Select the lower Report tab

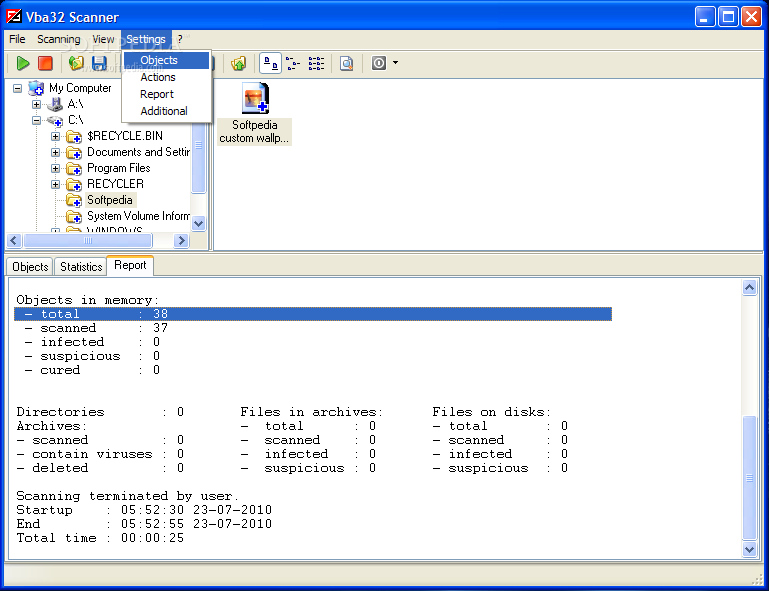click(130, 265)
